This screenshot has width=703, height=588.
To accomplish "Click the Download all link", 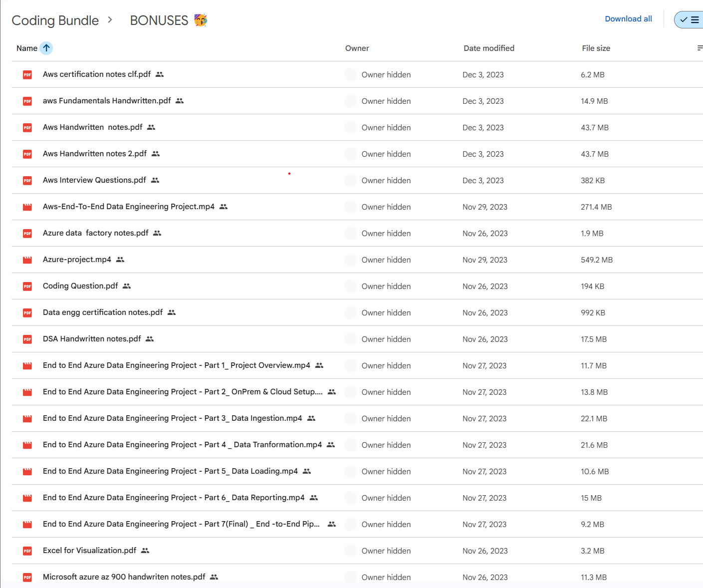I will pyautogui.click(x=628, y=19).
